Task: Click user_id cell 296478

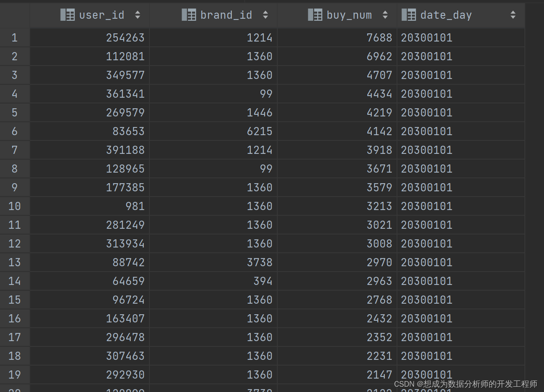Action: pos(90,337)
